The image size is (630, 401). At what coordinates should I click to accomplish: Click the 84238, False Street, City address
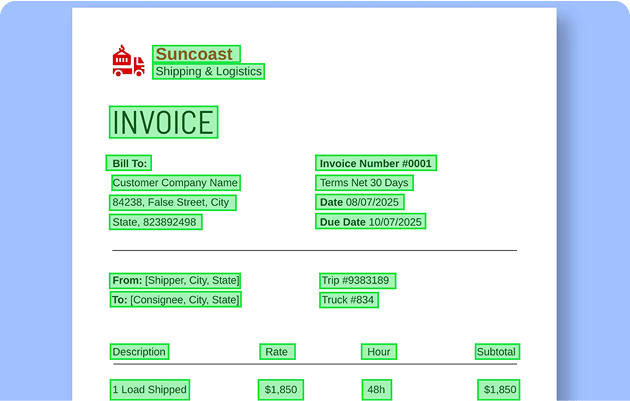pos(172,203)
